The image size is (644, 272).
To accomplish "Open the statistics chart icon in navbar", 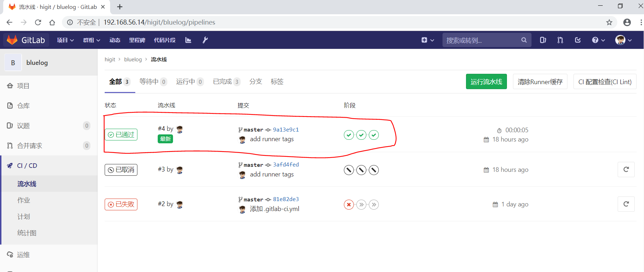I will [188, 40].
